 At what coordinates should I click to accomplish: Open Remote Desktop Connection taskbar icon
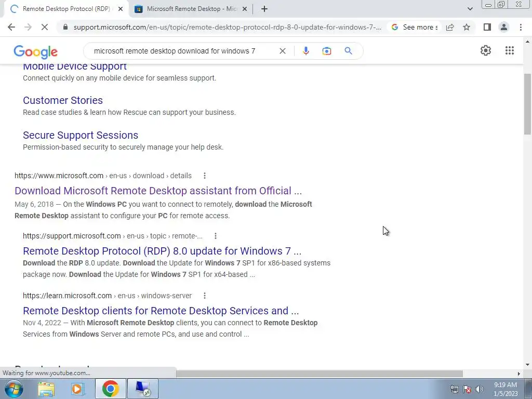click(x=142, y=389)
